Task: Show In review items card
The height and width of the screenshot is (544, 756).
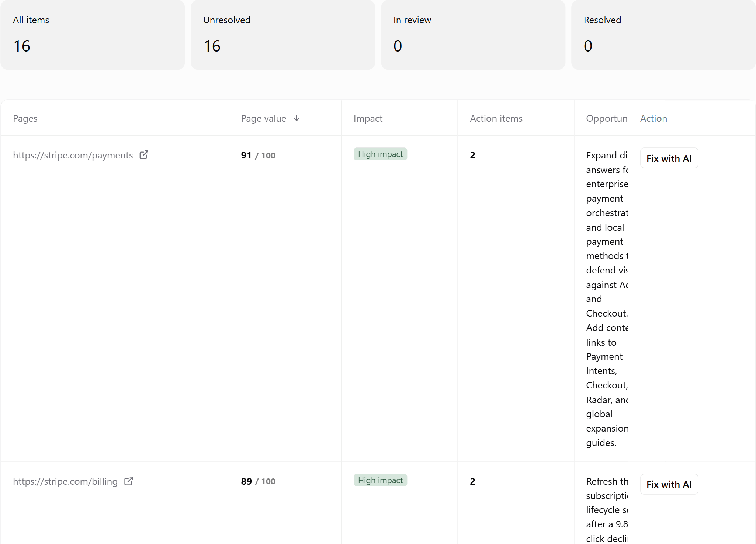Action: [473, 35]
